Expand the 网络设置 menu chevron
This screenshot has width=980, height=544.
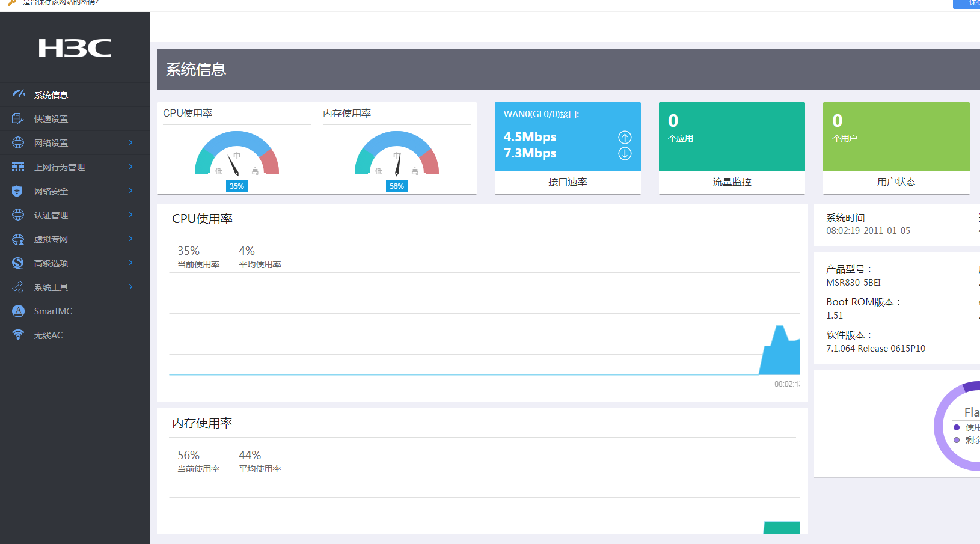(130, 142)
